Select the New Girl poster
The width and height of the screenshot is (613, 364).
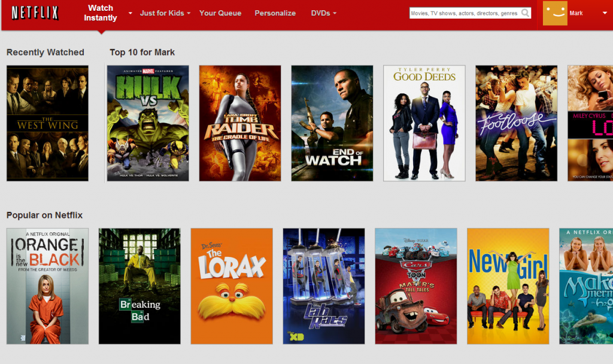tap(508, 286)
